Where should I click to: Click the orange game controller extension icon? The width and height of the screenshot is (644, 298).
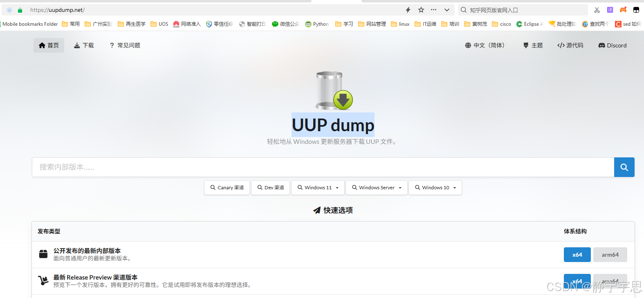coord(623,10)
